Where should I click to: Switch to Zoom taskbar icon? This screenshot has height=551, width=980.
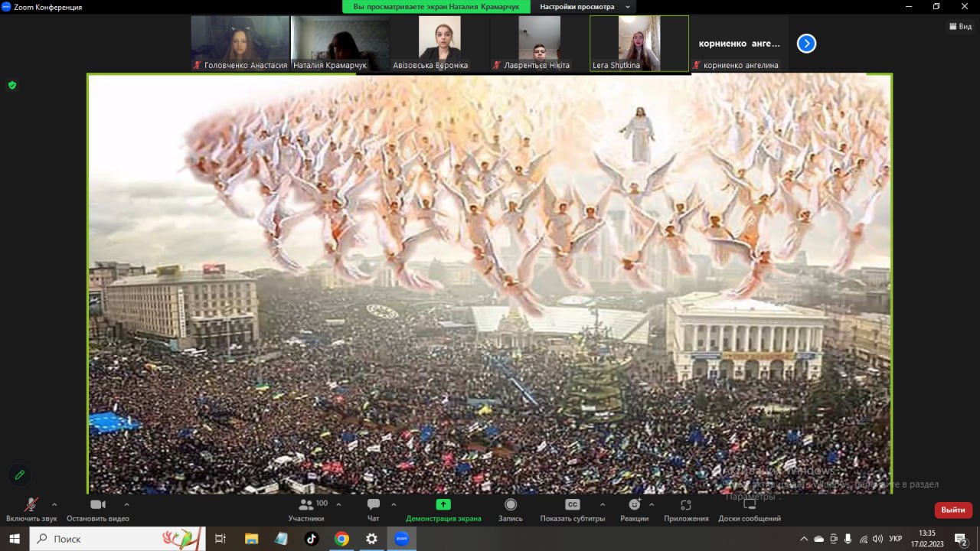pyautogui.click(x=401, y=539)
